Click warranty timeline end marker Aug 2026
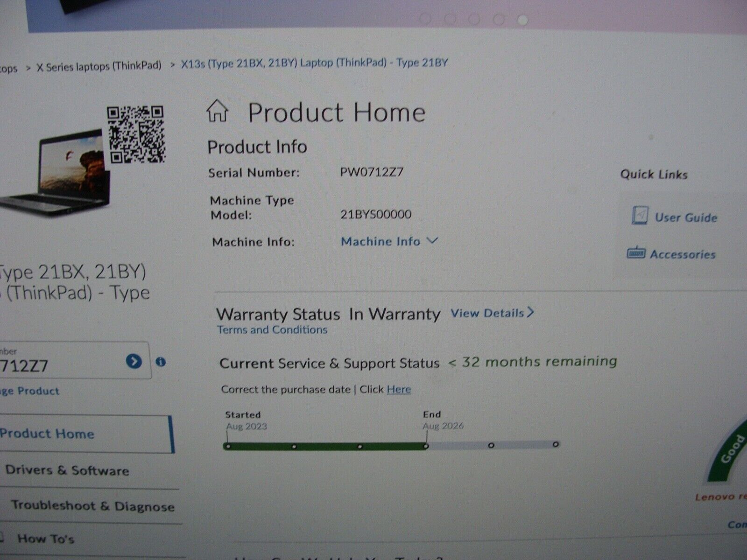The width and height of the screenshot is (747, 560). click(426, 446)
